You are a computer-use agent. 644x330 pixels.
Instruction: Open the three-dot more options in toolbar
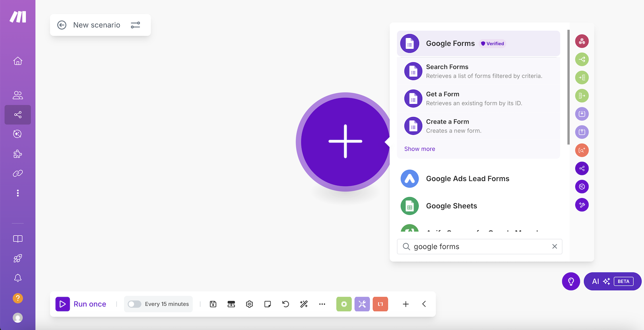pos(322,304)
